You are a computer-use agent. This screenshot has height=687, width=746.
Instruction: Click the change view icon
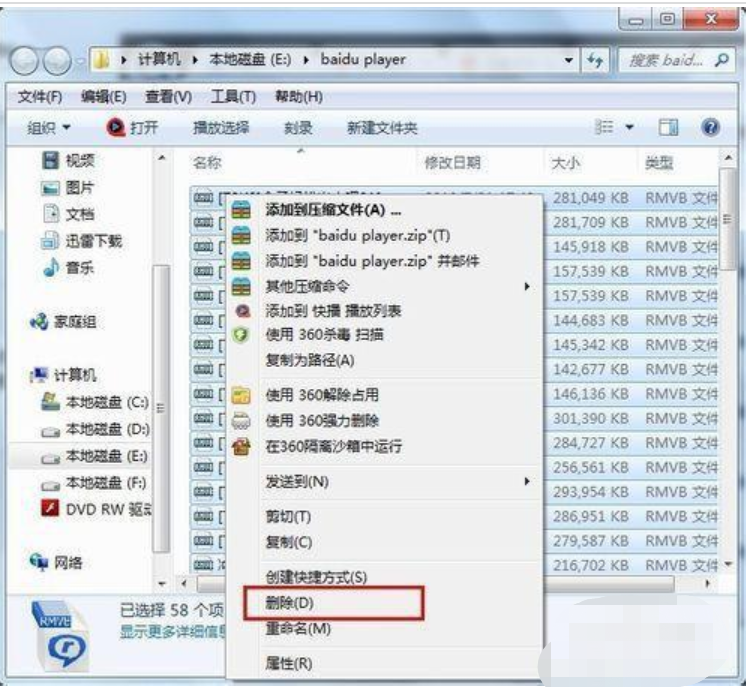click(x=604, y=127)
